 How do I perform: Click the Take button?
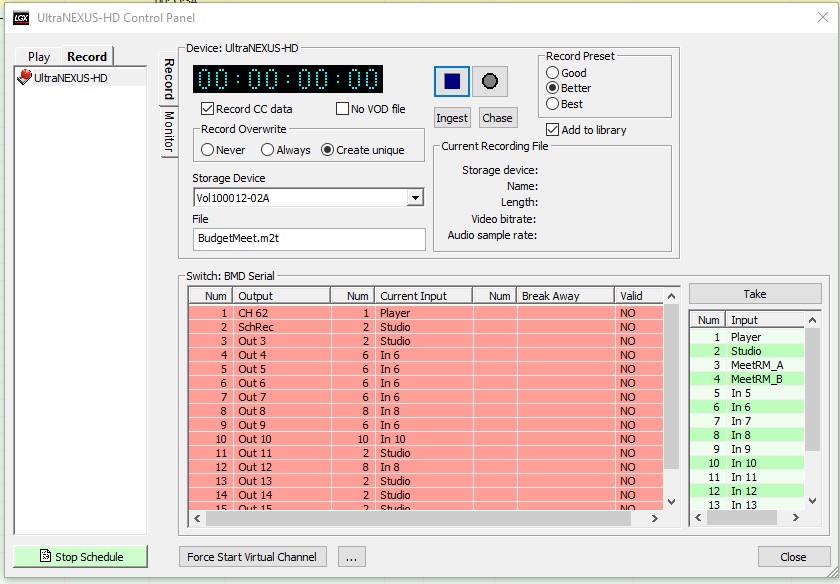coord(754,294)
